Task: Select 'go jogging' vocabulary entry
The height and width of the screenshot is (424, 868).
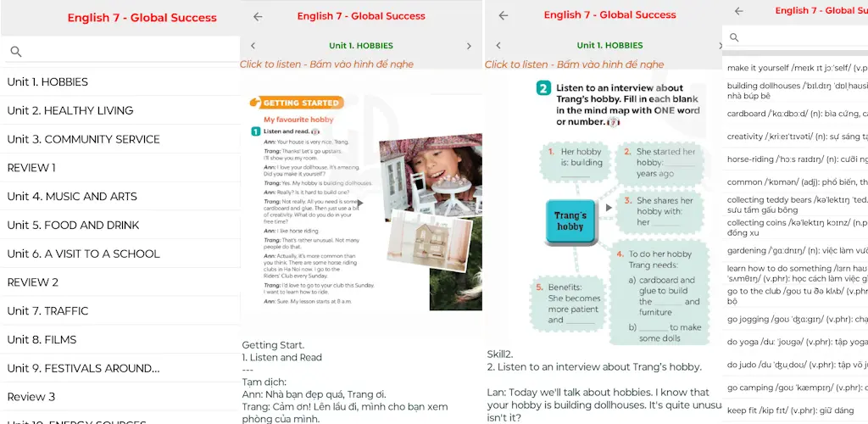Action: click(795, 320)
